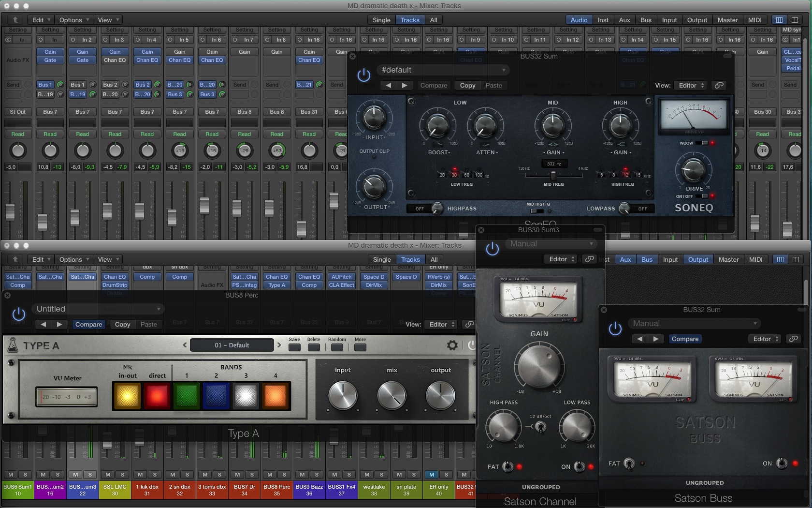The image size is (812, 508).
Task: Click the link icon in Satson Channel header
Action: 590,259
